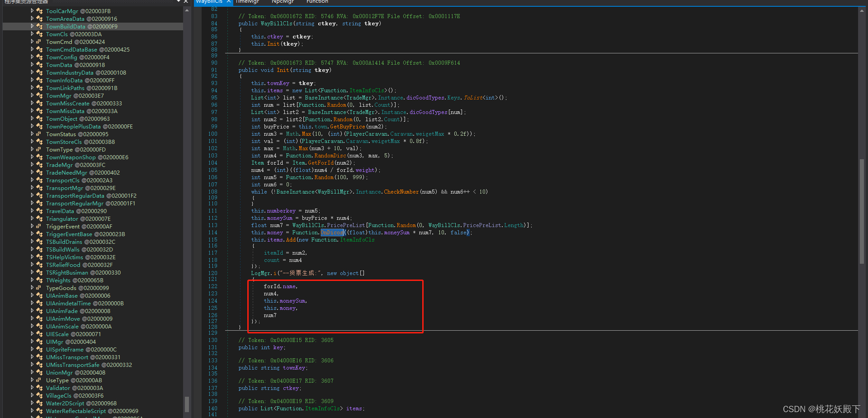Expand the TownStoreCls node arrow

(x=32, y=142)
